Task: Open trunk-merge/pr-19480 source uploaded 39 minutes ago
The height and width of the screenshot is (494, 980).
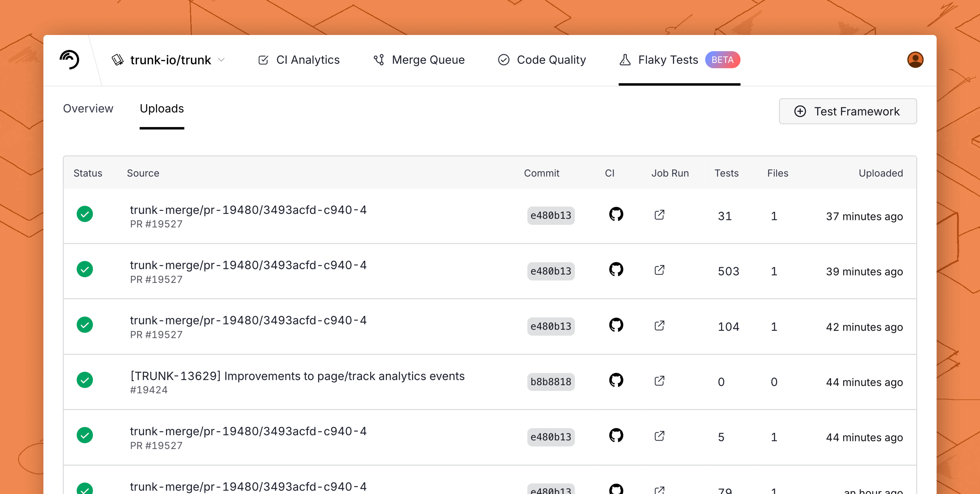Action: (248, 265)
